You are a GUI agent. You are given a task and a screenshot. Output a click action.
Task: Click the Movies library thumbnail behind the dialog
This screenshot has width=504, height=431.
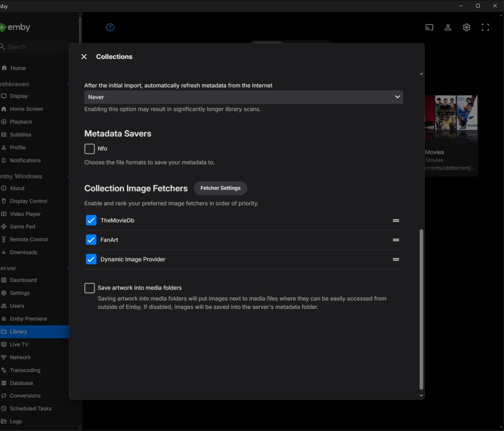click(451, 120)
